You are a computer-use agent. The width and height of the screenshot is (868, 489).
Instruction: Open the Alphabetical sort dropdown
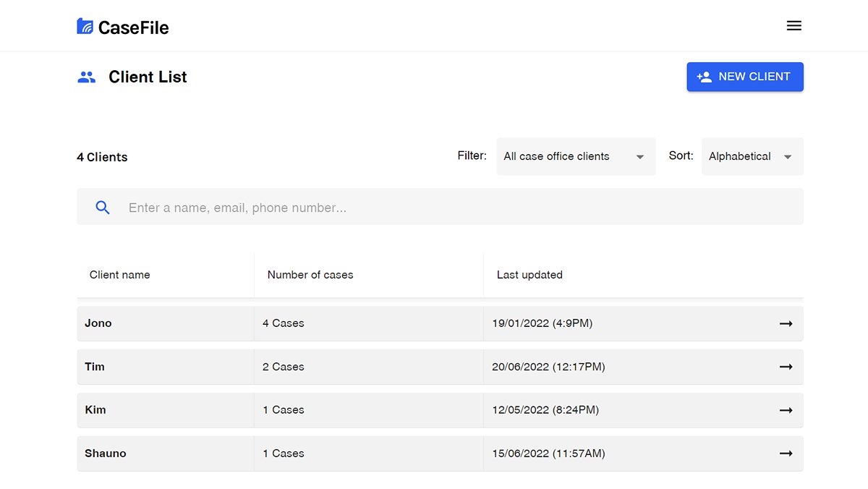[752, 156]
